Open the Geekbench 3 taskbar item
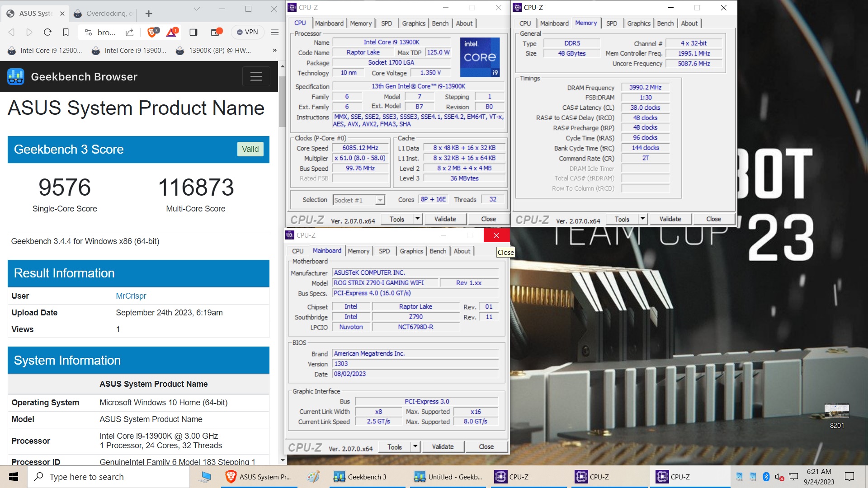 [x=367, y=477]
